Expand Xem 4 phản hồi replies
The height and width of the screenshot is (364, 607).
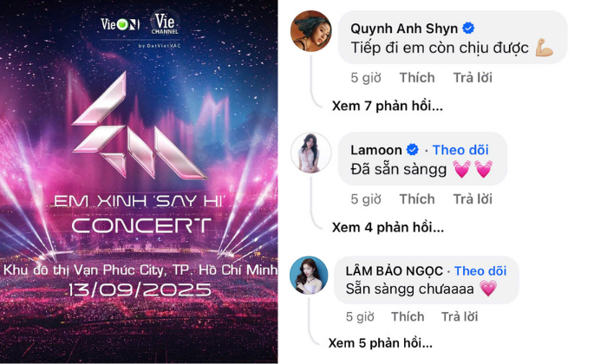tap(388, 227)
